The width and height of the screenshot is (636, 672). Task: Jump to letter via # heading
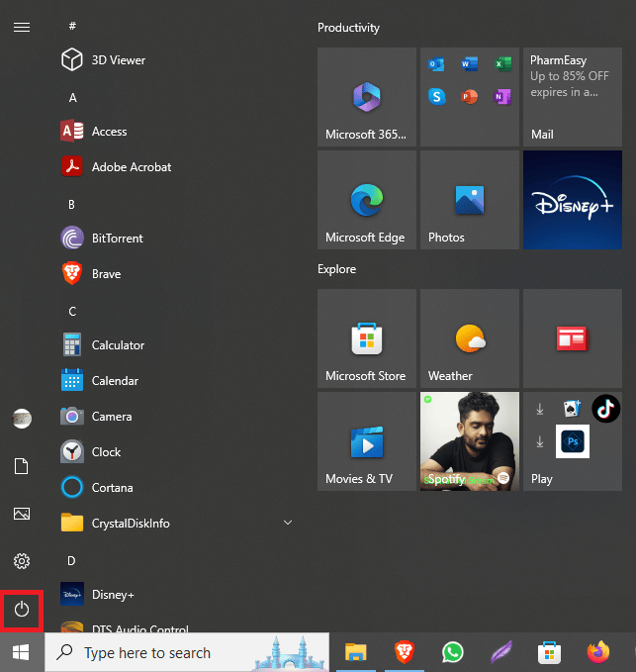(x=72, y=26)
